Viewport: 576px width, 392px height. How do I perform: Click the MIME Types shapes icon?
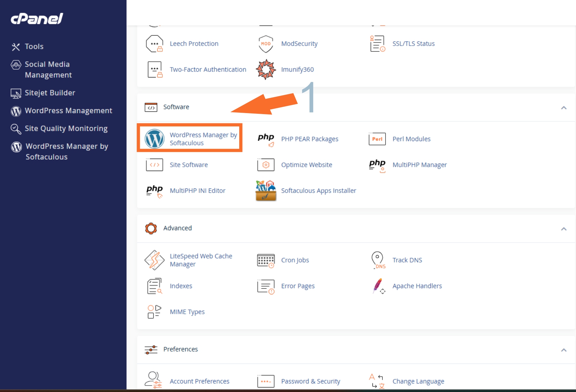click(155, 312)
